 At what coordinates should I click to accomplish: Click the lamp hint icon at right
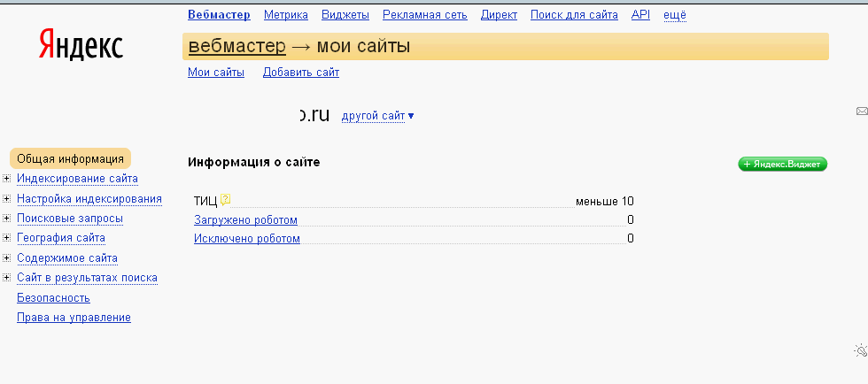click(x=861, y=350)
